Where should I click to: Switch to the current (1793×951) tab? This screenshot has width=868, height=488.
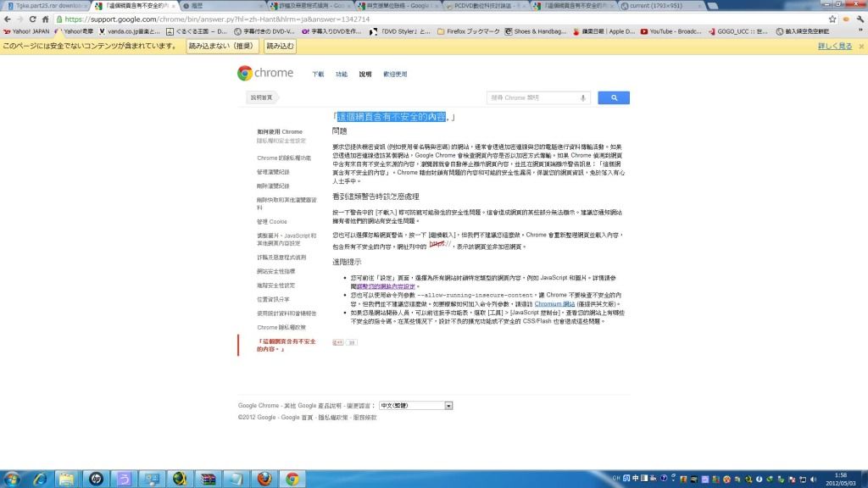coord(659,6)
